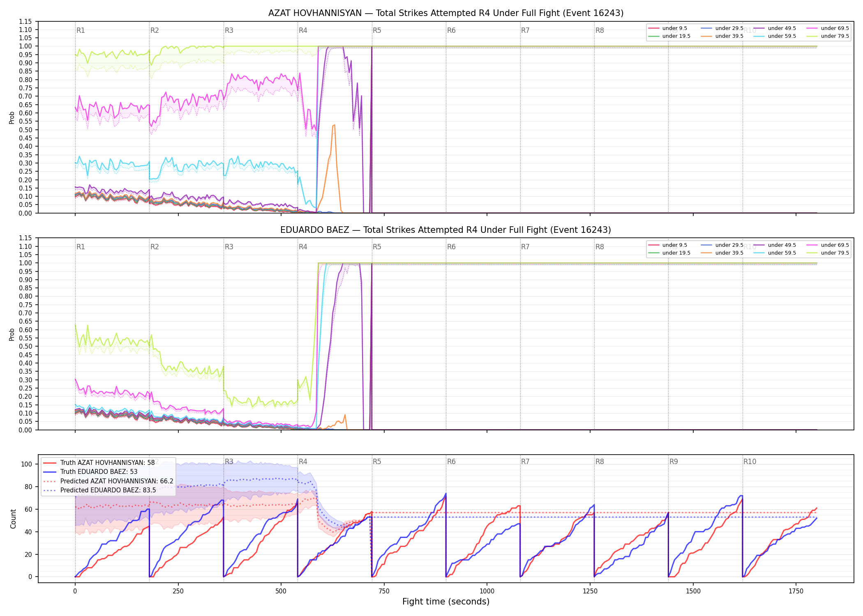Click the R5 round marker in middle chart
Image resolution: width=863 pixels, height=616 pixels.
click(x=377, y=247)
